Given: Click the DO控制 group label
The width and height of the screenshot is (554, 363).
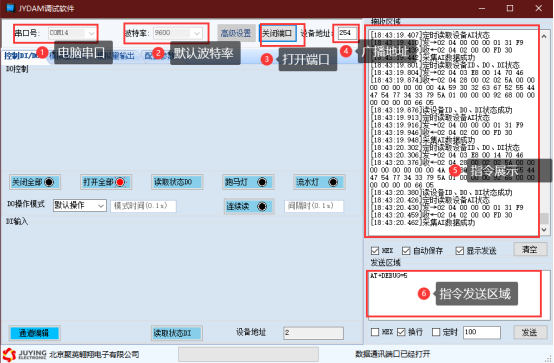Looking at the screenshot, I should (17, 69).
